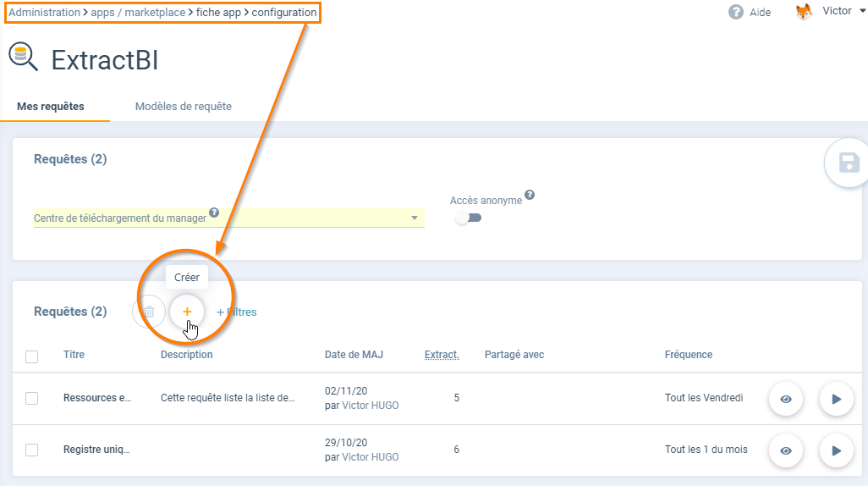
Task: Open the Centre de téléchargement dropdown
Action: coord(415,218)
